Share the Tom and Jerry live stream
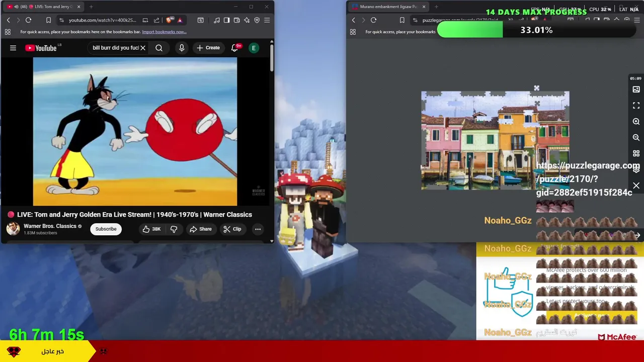 [x=201, y=229]
